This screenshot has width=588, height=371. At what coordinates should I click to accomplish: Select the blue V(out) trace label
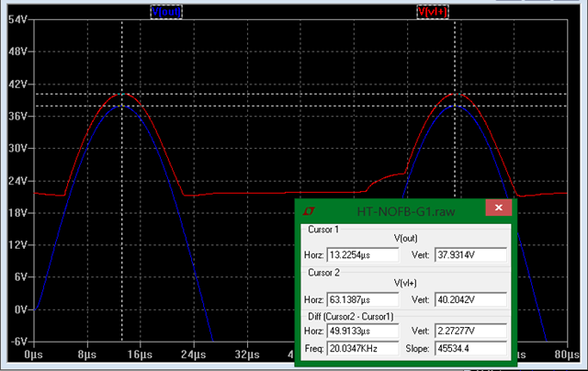tap(166, 12)
